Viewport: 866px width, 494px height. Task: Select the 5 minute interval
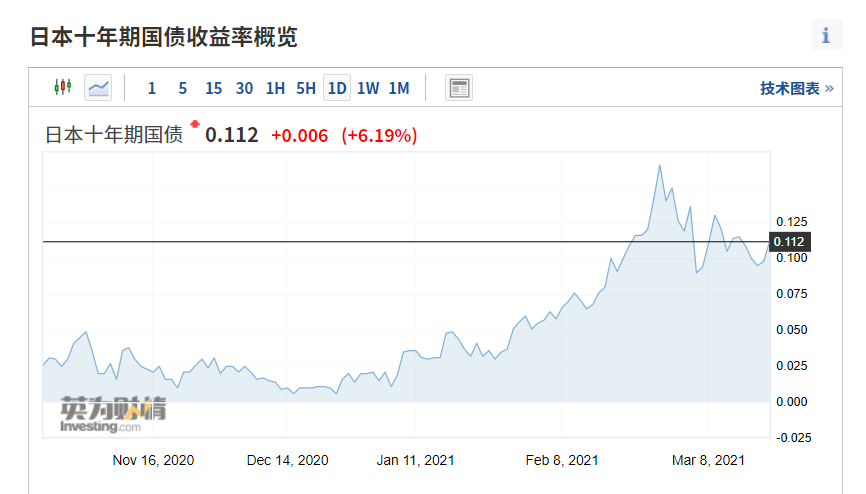182,88
